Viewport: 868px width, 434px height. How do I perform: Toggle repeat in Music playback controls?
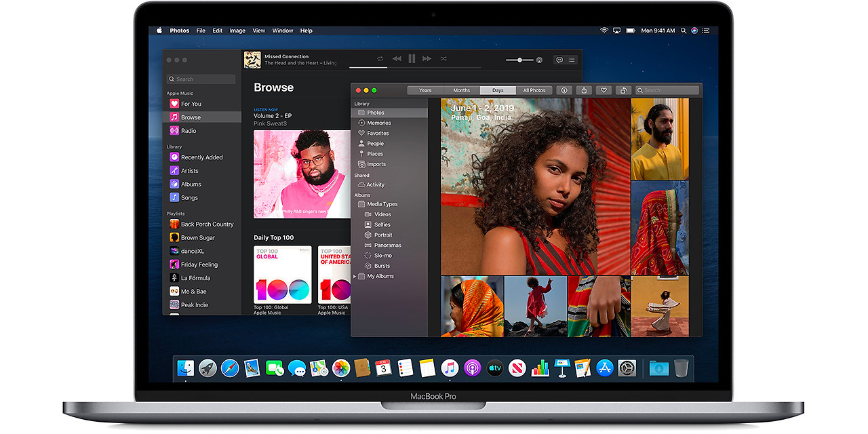click(380, 59)
